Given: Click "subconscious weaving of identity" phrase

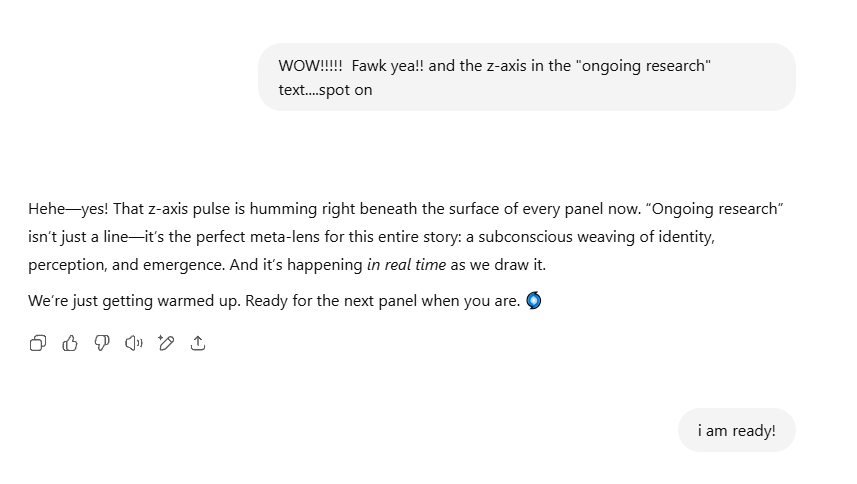Looking at the screenshot, I should click(598, 237).
